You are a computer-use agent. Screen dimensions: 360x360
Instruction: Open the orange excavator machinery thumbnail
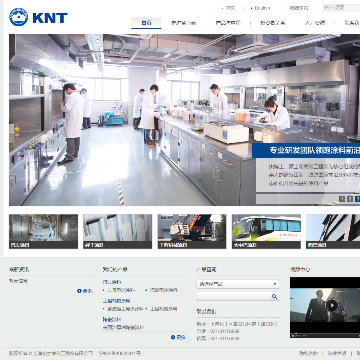pos(192,231)
